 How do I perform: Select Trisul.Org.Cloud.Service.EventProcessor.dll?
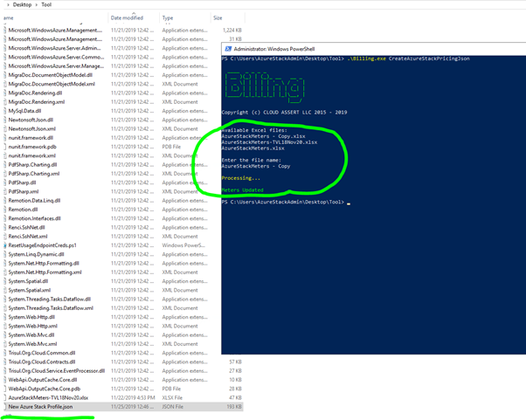[57, 371]
